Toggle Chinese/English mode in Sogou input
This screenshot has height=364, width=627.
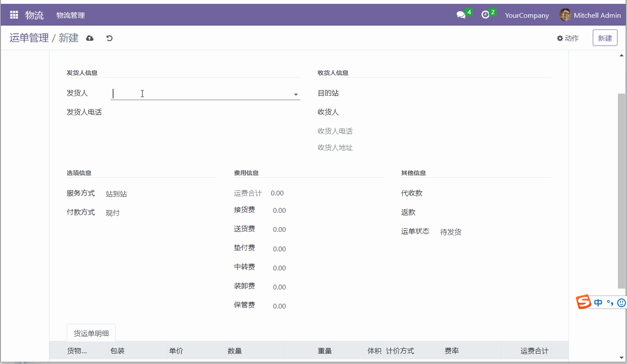tap(598, 302)
